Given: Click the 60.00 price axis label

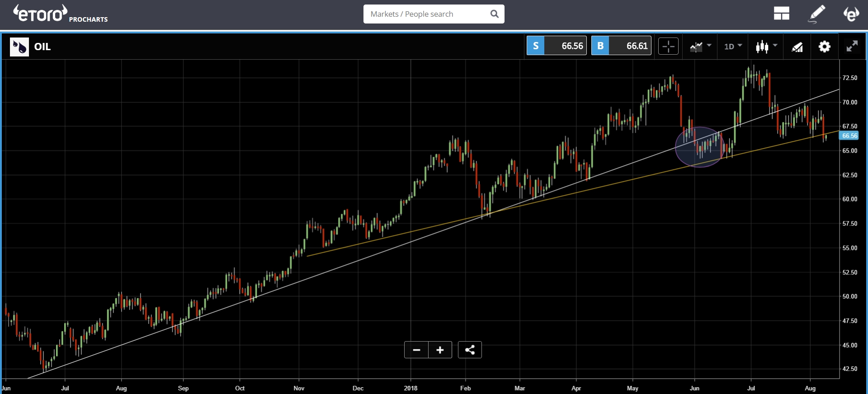Looking at the screenshot, I should click(849, 199).
